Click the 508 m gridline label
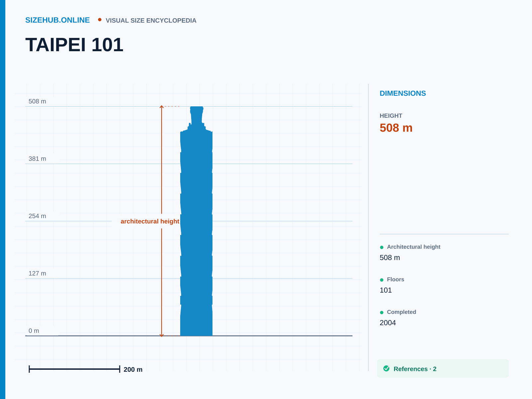The image size is (532, 399). (x=37, y=101)
